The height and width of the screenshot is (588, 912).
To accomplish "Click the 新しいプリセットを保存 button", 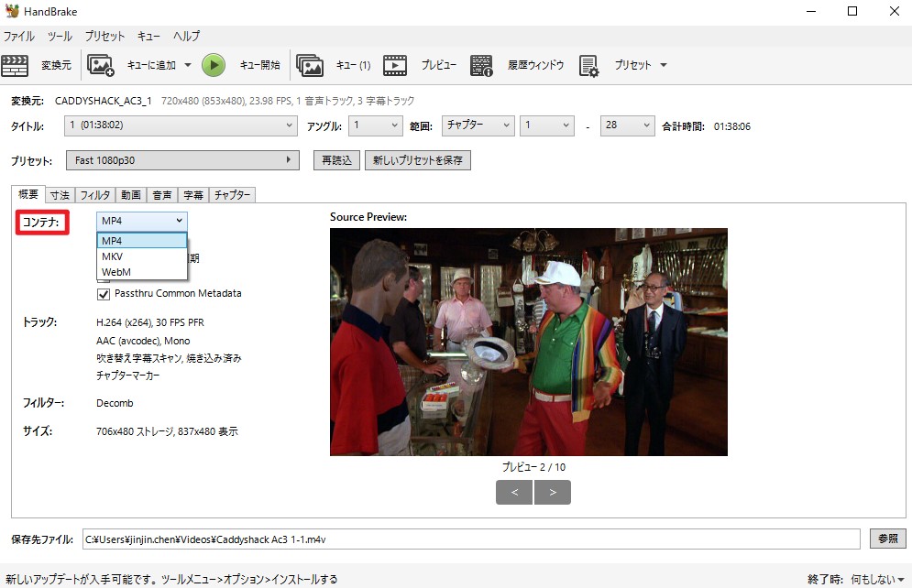I will [418, 160].
